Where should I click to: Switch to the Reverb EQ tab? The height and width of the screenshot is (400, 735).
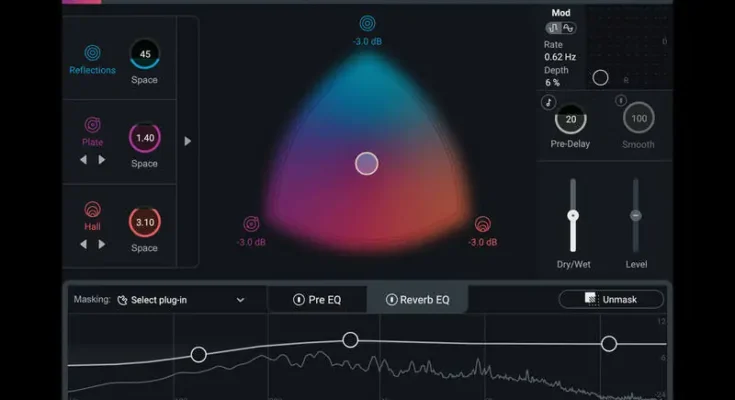tap(418, 299)
